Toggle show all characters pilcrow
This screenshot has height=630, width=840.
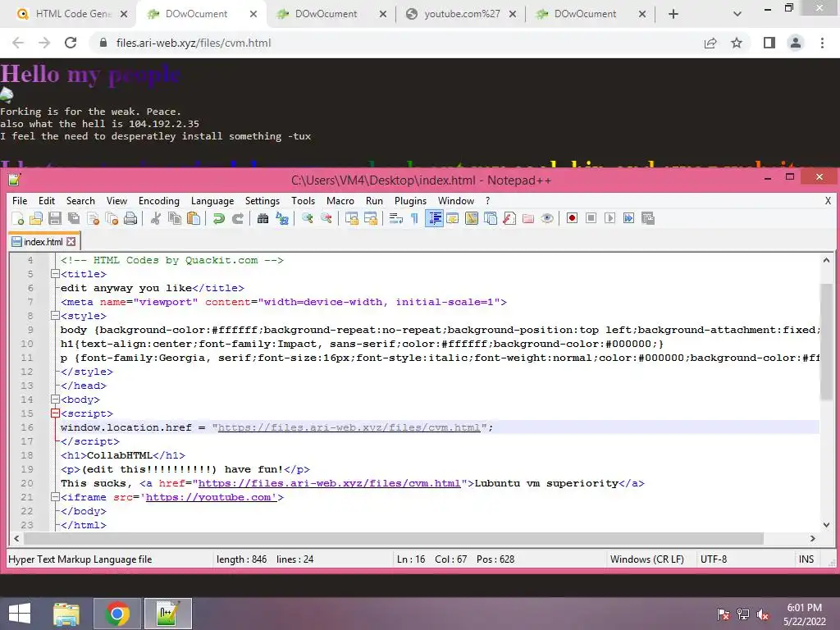414,218
